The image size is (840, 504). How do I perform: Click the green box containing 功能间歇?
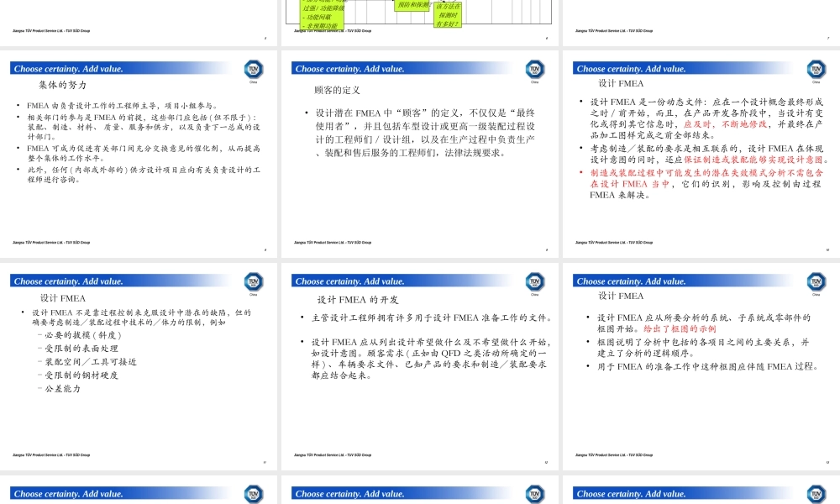315,17
